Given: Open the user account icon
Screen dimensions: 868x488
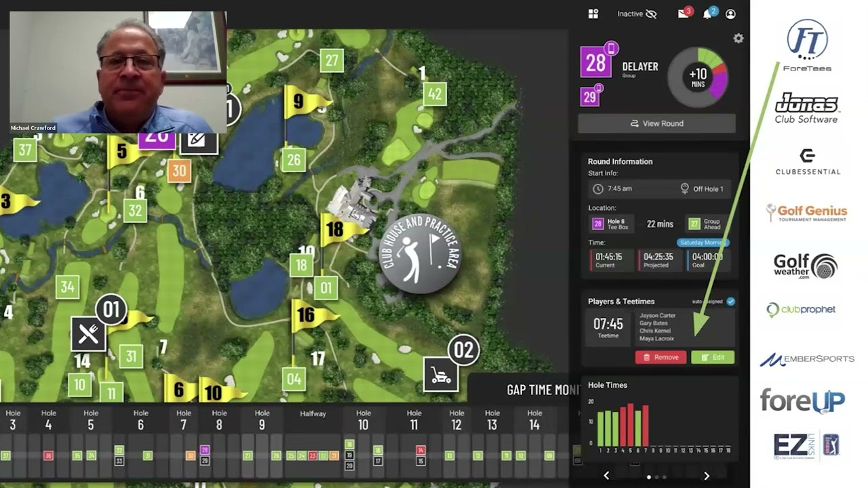Looking at the screenshot, I should pos(730,14).
